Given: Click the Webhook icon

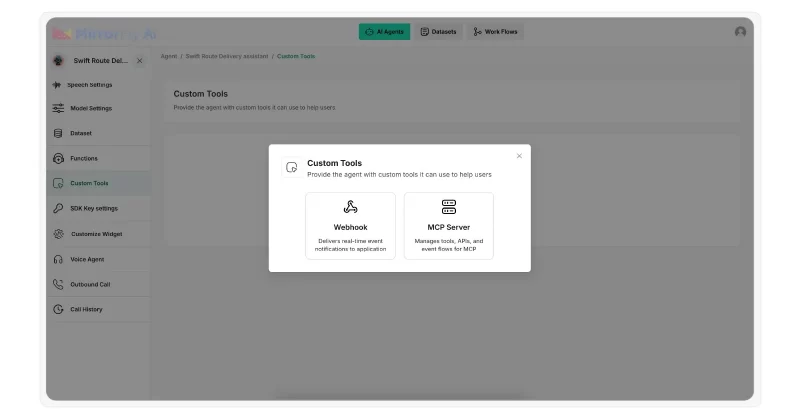Looking at the screenshot, I should click(350, 207).
